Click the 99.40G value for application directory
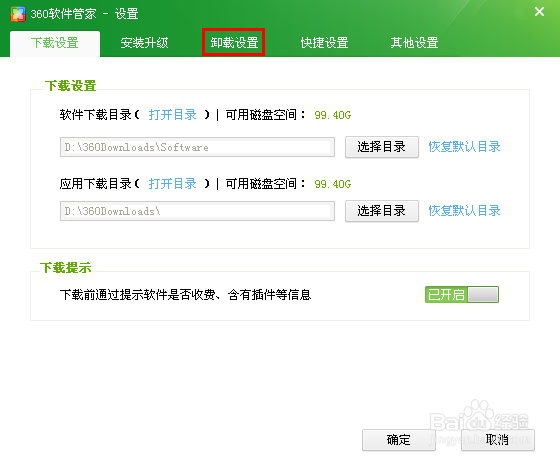The width and height of the screenshot is (560, 460). 332,184
